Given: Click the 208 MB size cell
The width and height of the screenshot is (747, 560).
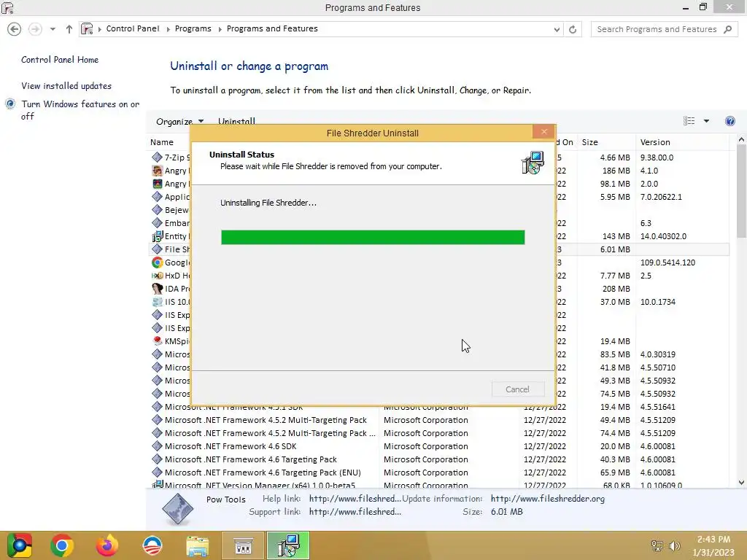Looking at the screenshot, I should 616,289.
